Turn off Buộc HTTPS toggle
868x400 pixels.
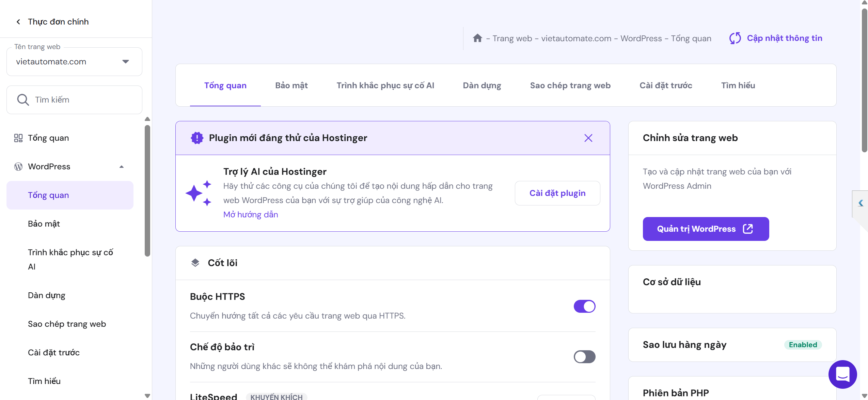(584, 306)
